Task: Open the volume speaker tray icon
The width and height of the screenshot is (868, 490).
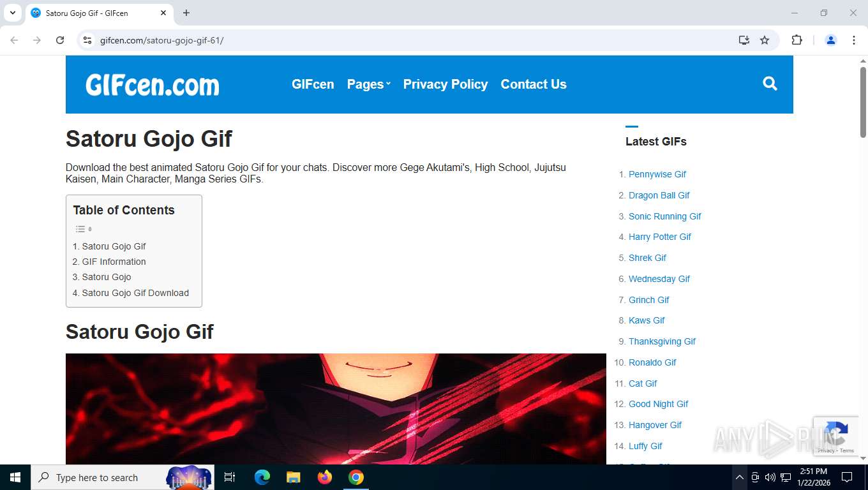Action: click(x=770, y=477)
